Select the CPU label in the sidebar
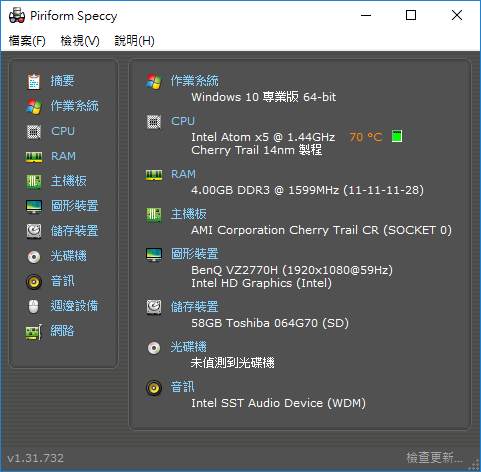 point(63,131)
